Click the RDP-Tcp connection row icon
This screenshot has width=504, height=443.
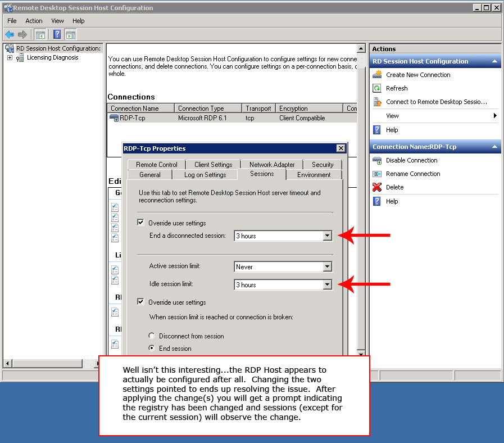click(114, 118)
